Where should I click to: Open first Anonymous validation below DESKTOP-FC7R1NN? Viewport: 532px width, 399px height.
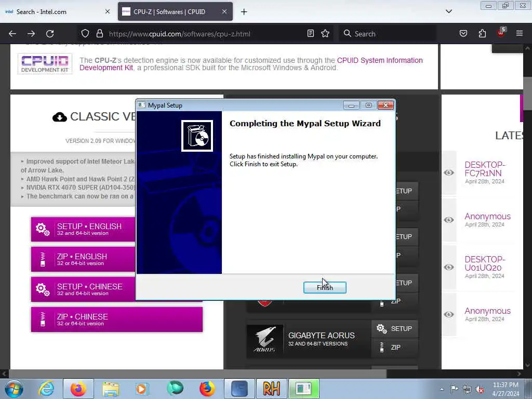click(x=487, y=217)
